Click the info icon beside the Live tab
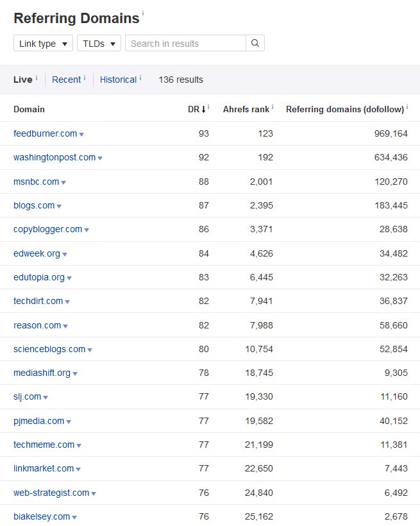The image size is (420, 526). [37, 78]
